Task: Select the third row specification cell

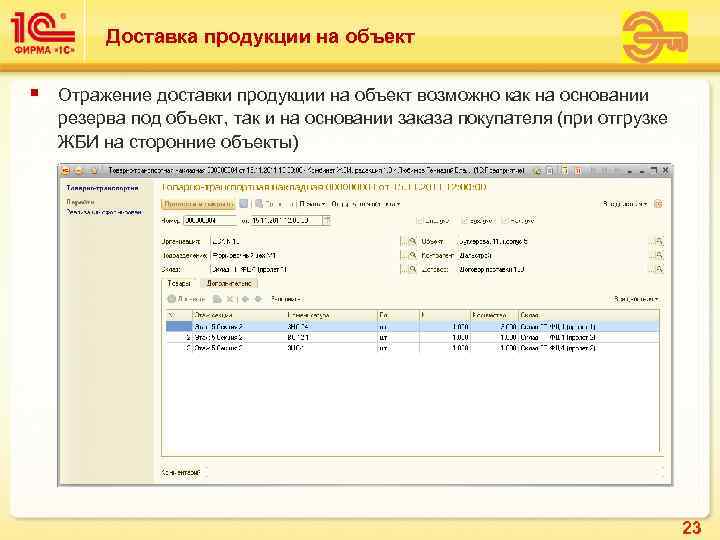Action: (238, 348)
